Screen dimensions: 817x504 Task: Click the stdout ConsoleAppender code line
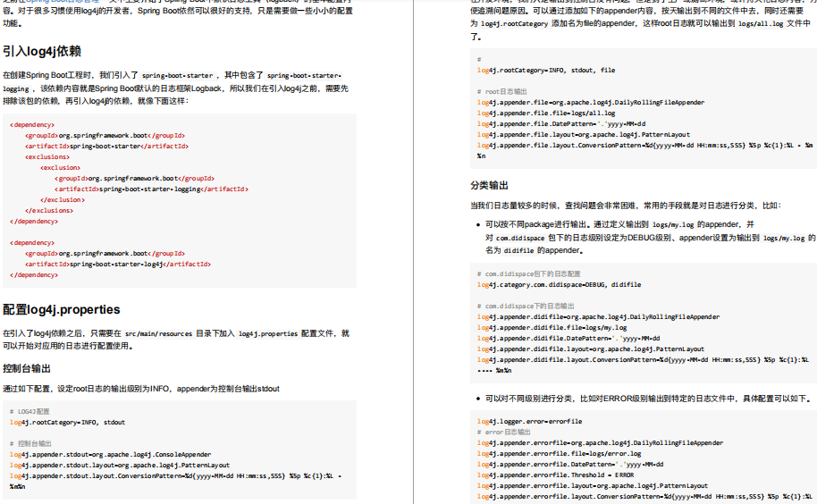(x=111, y=454)
